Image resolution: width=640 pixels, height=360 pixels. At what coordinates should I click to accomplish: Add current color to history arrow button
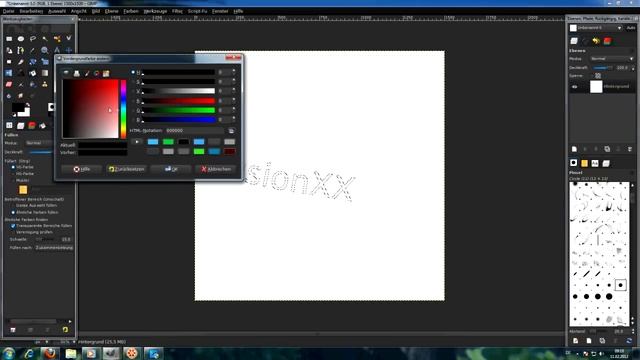(x=137, y=142)
